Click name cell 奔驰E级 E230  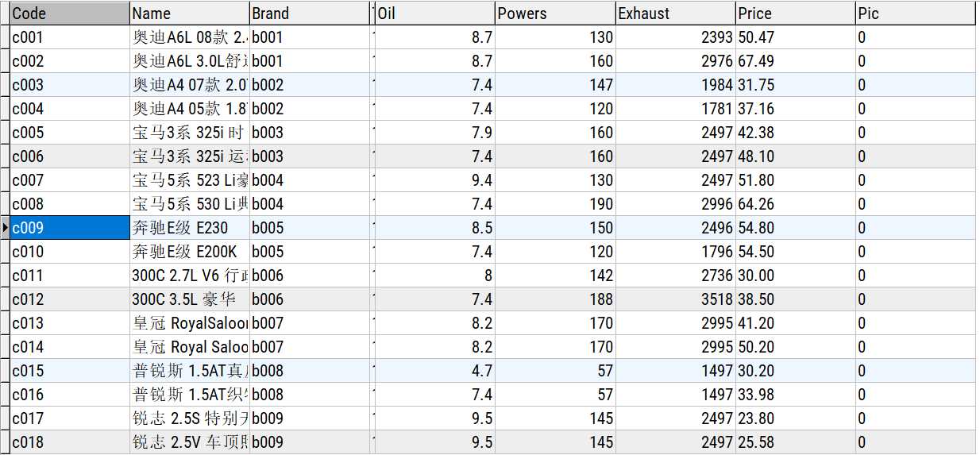pyautogui.click(x=190, y=228)
